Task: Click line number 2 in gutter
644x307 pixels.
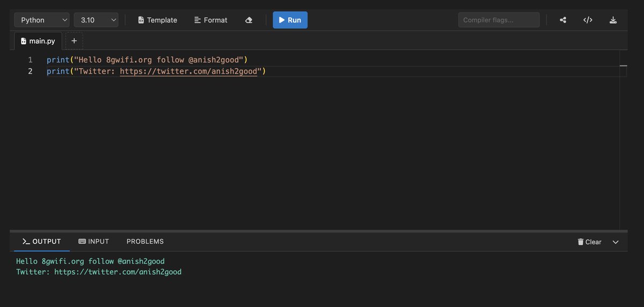Action: [31, 71]
